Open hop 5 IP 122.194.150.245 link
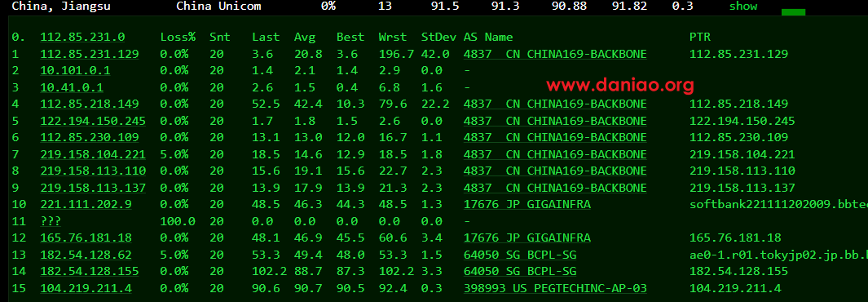Viewport: 868px width, 302px height. click(93, 121)
